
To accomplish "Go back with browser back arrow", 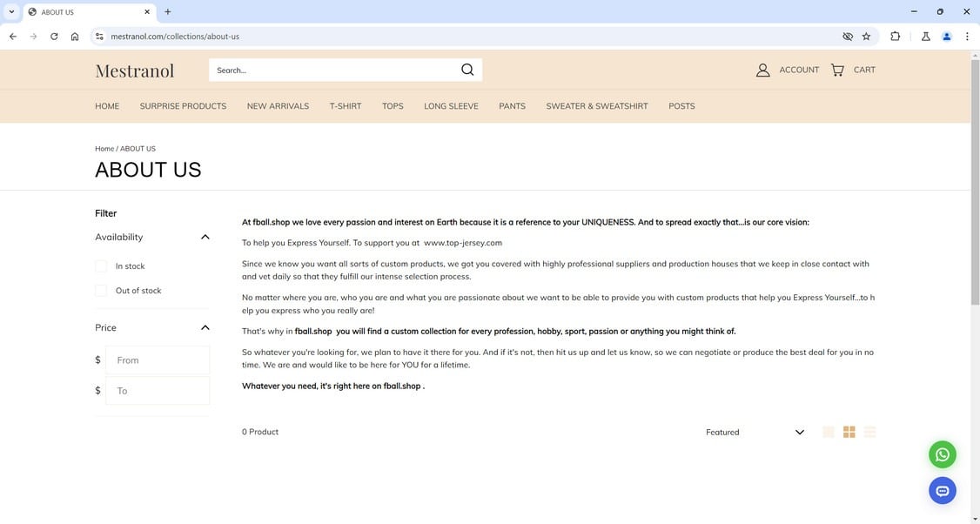I will [13, 37].
